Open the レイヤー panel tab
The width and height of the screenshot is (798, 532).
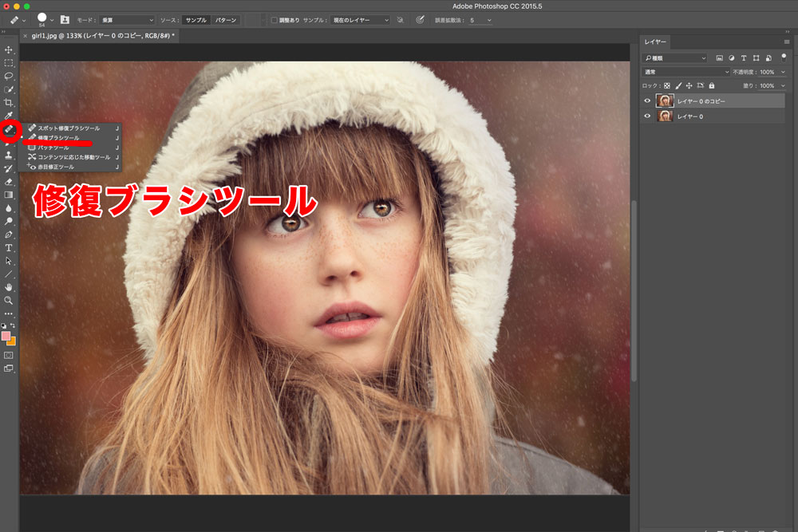pyautogui.click(x=655, y=41)
